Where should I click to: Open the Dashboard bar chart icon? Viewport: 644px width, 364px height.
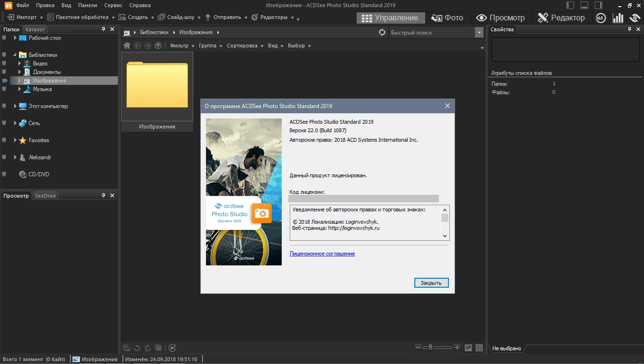(x=618, y=18)
